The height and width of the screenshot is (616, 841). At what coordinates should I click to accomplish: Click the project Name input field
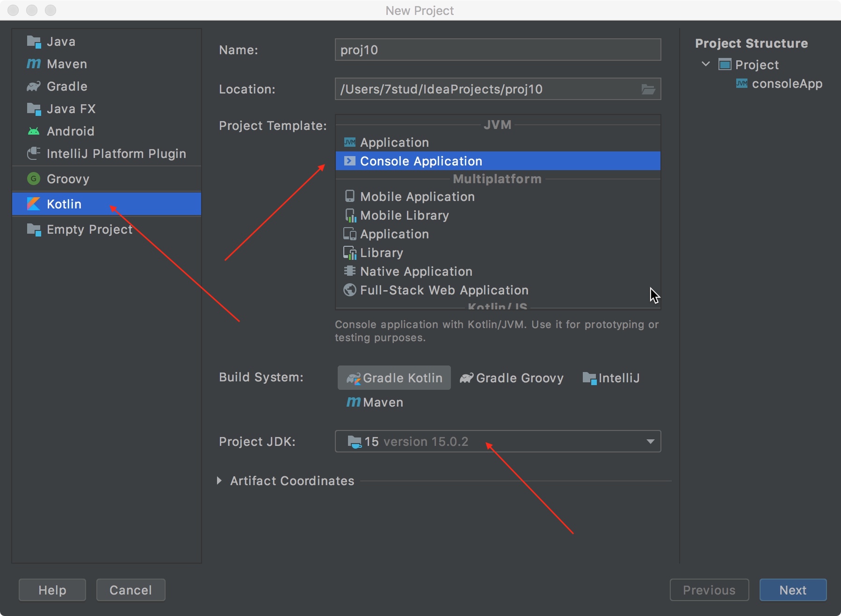click(498, 50)
